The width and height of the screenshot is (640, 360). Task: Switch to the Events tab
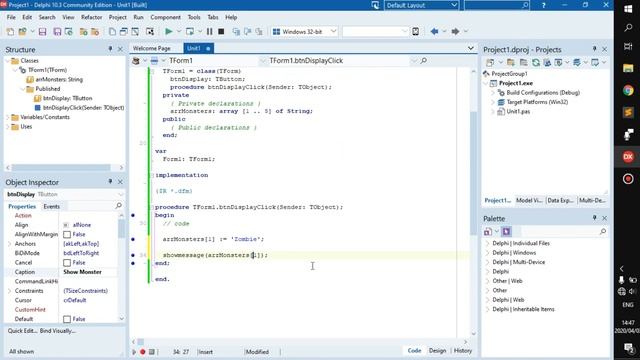click(51, 206)
